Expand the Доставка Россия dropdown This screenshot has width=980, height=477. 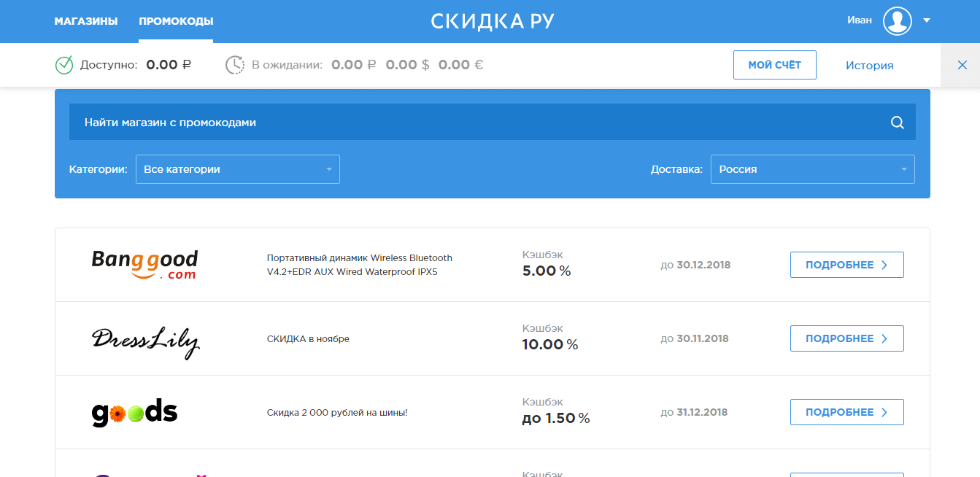click(811, 169)
